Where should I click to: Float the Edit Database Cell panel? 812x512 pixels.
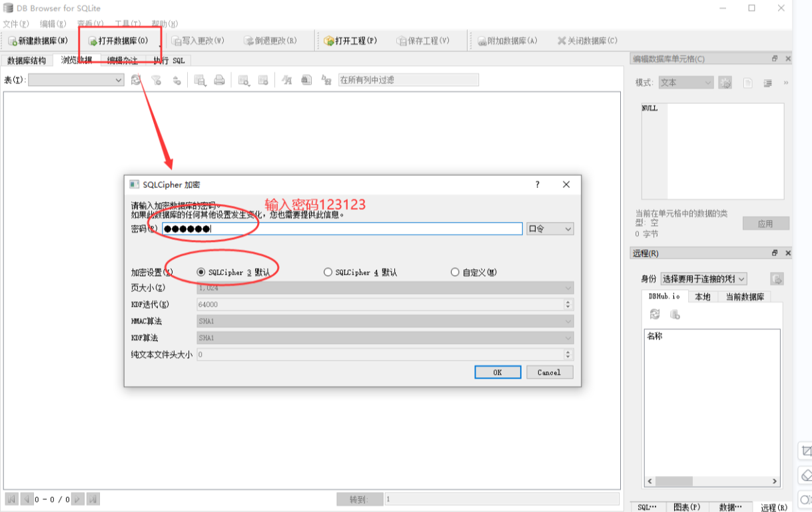click(775, 59)
